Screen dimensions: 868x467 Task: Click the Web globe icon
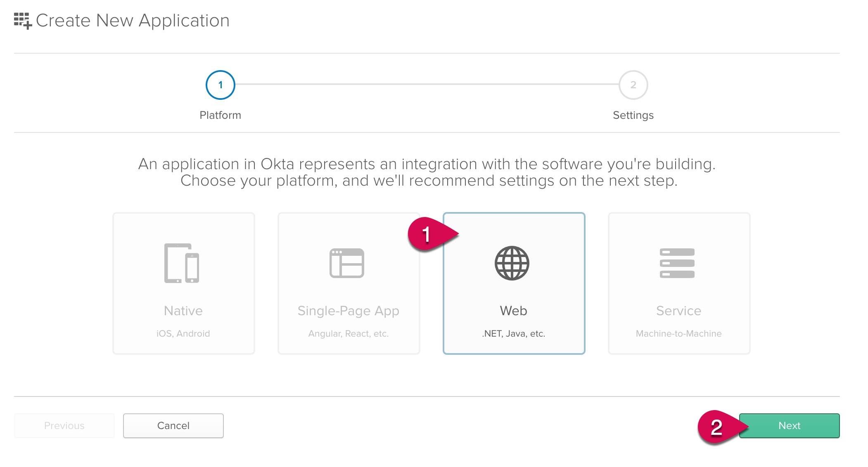[512, 263]
